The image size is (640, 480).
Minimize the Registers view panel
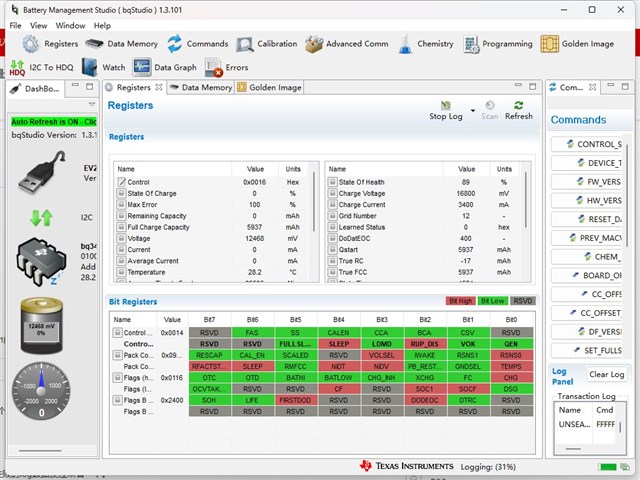[x=518, y=86]
